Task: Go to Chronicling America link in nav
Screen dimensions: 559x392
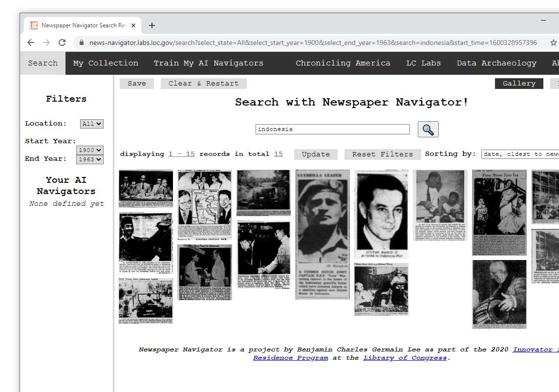Action: click(343, 63)
